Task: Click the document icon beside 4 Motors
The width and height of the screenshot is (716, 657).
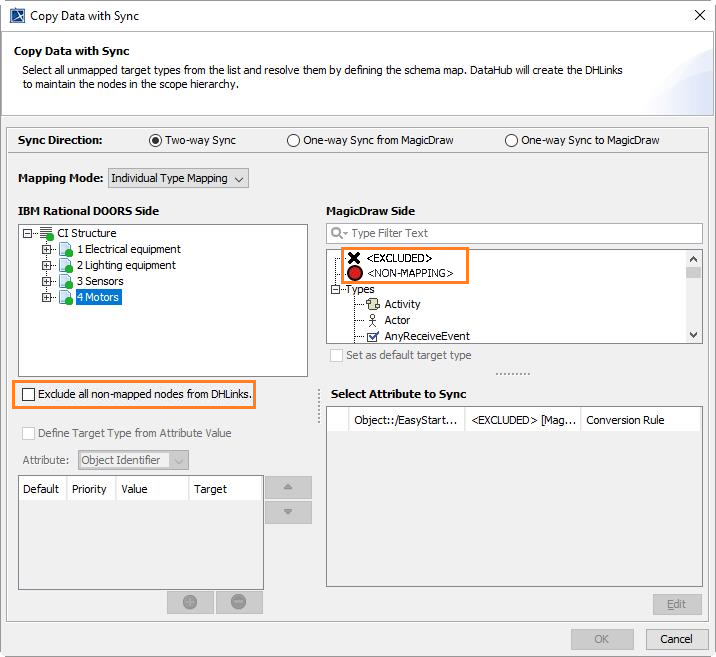Action: (x=66, y=298)
